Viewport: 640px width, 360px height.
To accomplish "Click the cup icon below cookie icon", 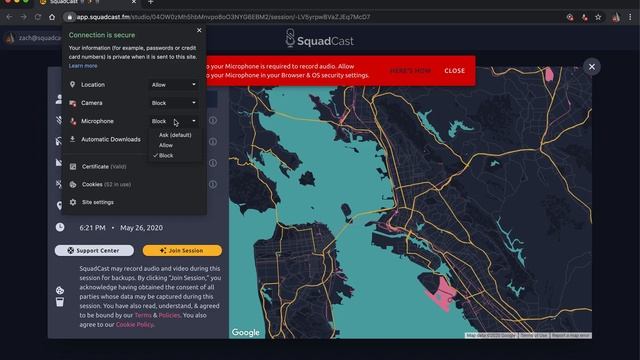I will (60, 302).
